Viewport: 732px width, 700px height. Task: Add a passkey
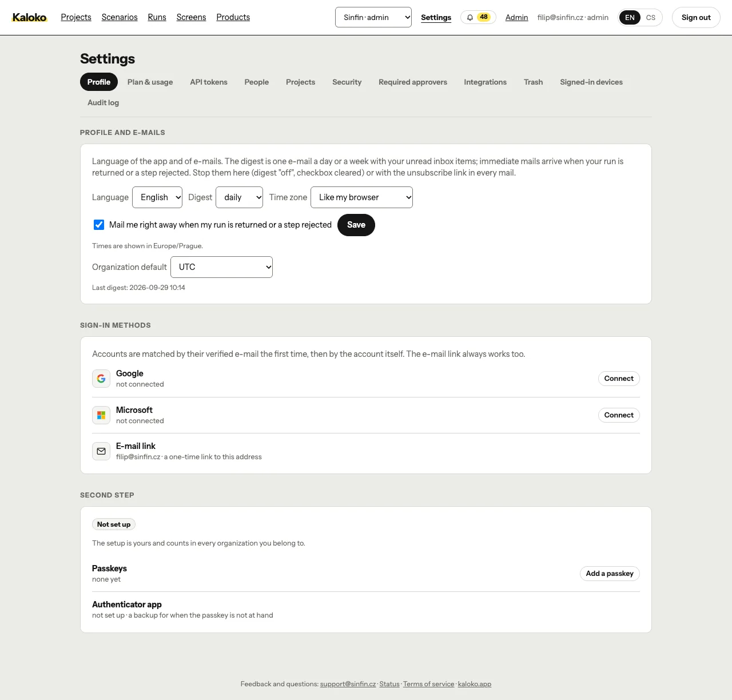click(x=610, y=574)
